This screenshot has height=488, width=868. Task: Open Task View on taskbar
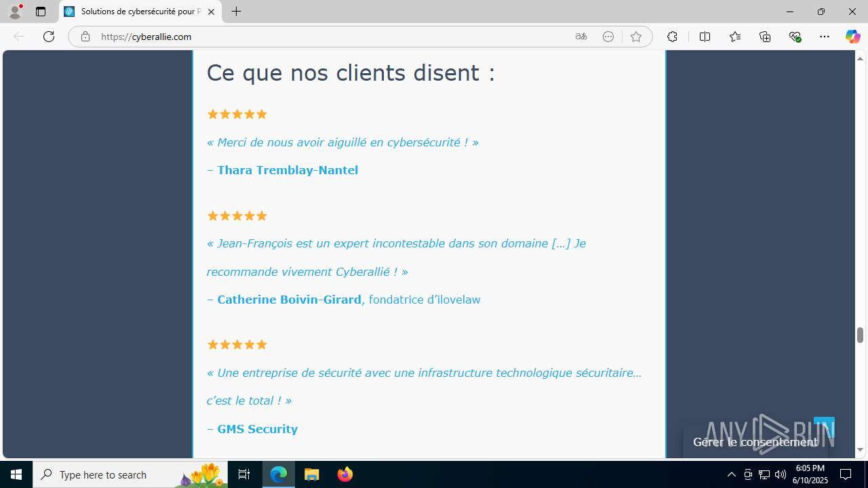click(244, 474)
